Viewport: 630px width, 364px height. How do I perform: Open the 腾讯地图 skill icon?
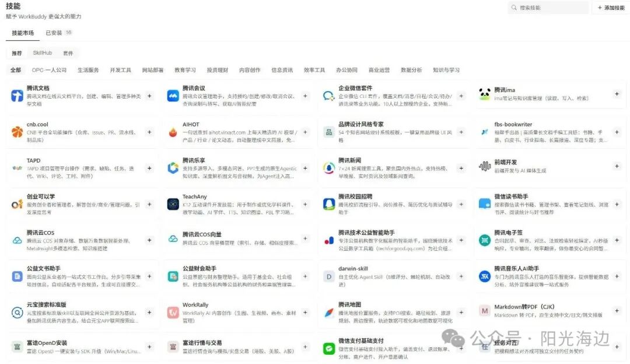click(328, 313)
